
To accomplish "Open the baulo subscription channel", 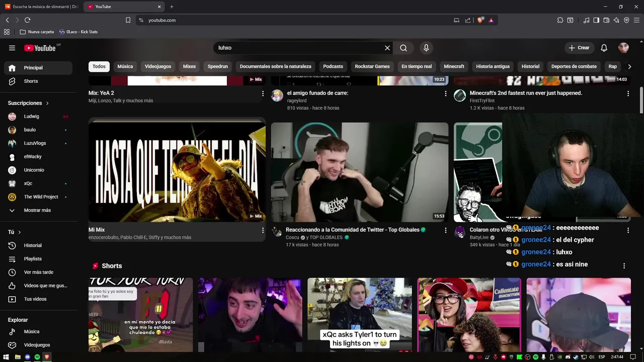I will [38, 130].
